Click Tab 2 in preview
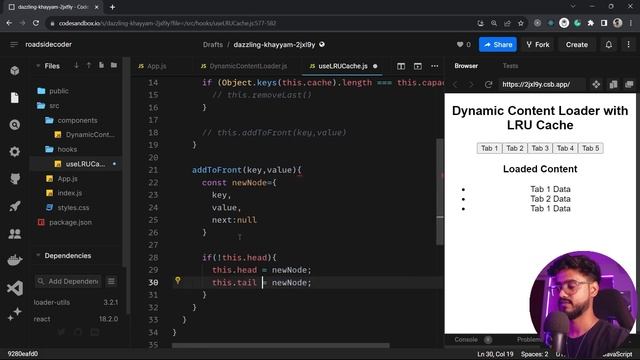640x360 pixels. click(x=515, y=148)
